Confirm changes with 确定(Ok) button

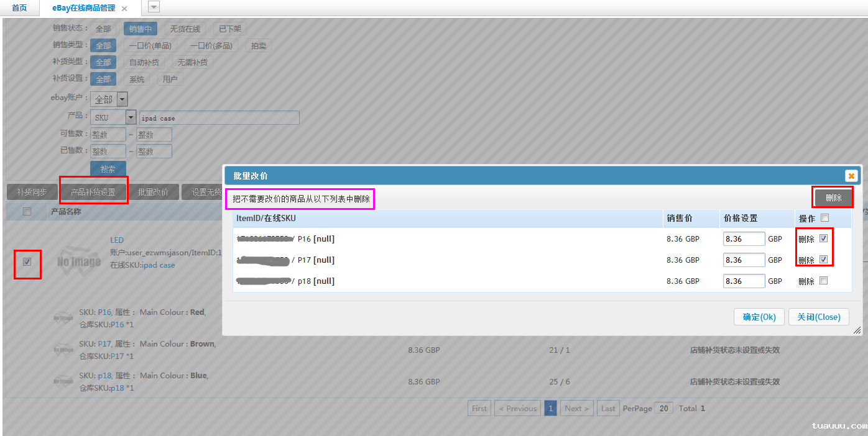coord(759,317)
